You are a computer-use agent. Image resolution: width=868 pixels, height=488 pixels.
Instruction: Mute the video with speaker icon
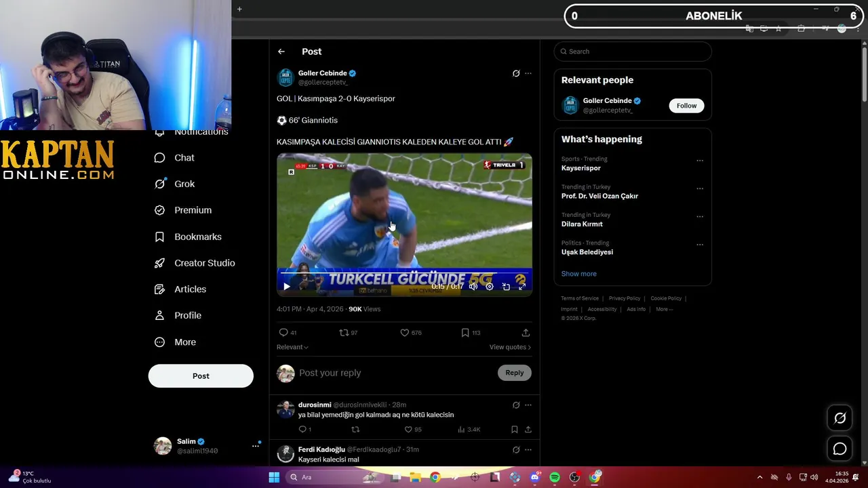(473, 287)
